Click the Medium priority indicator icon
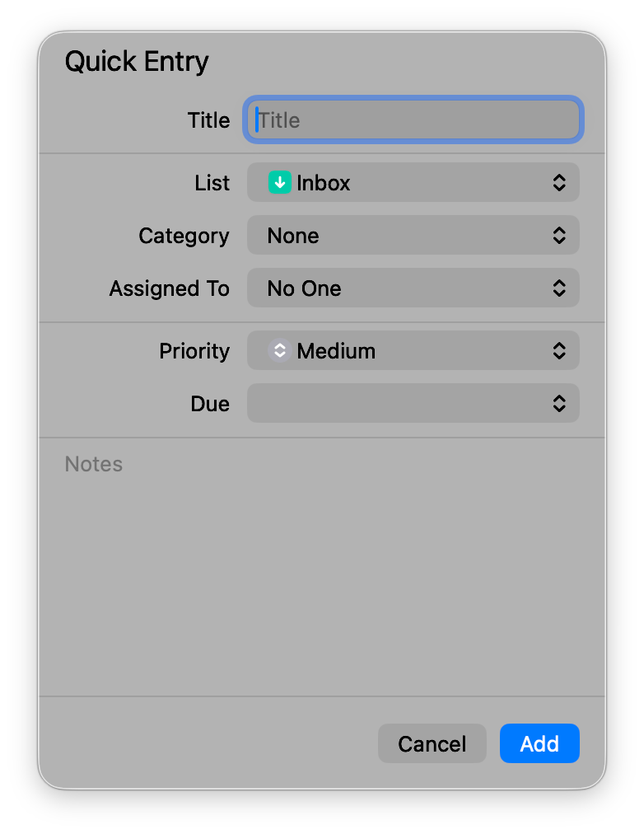The height and width of the screenshot is (834, 644). (x=279, y=351)
